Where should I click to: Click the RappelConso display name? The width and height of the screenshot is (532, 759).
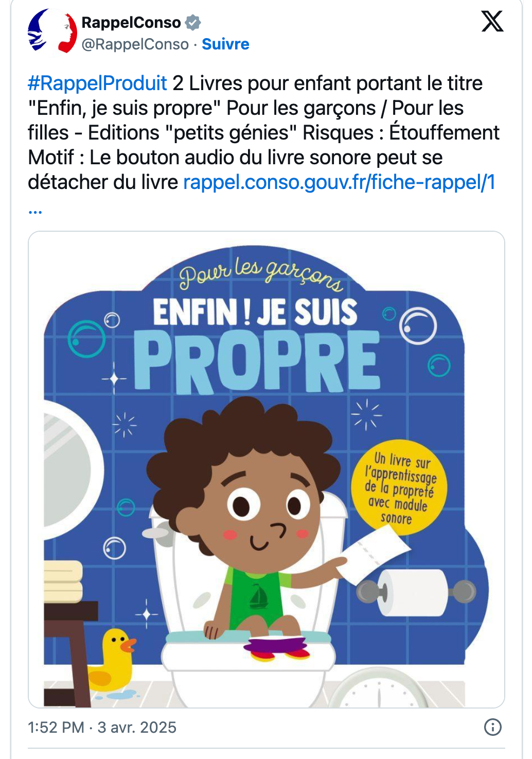tap(131, 23)
